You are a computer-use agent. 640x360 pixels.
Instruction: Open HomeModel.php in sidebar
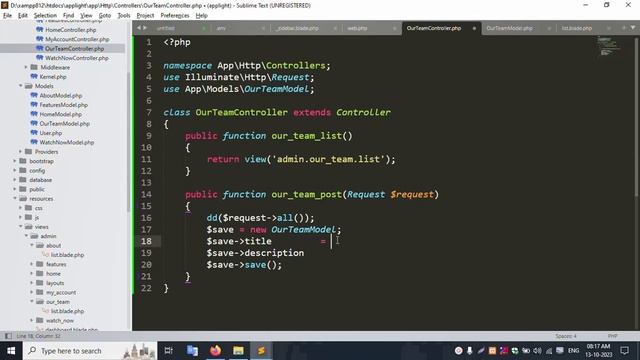60,114
